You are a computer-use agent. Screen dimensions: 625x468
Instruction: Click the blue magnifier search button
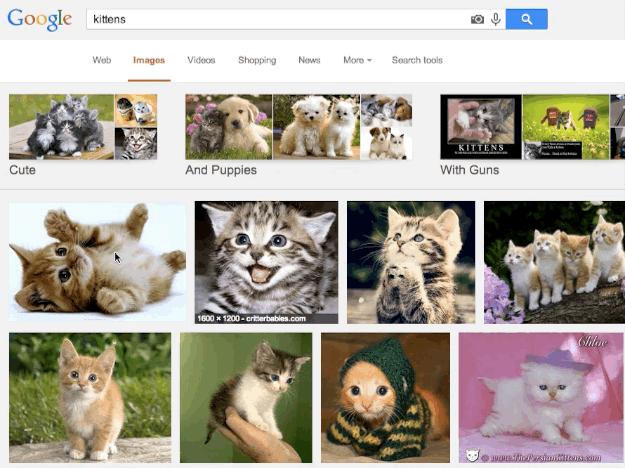point(527,19)
